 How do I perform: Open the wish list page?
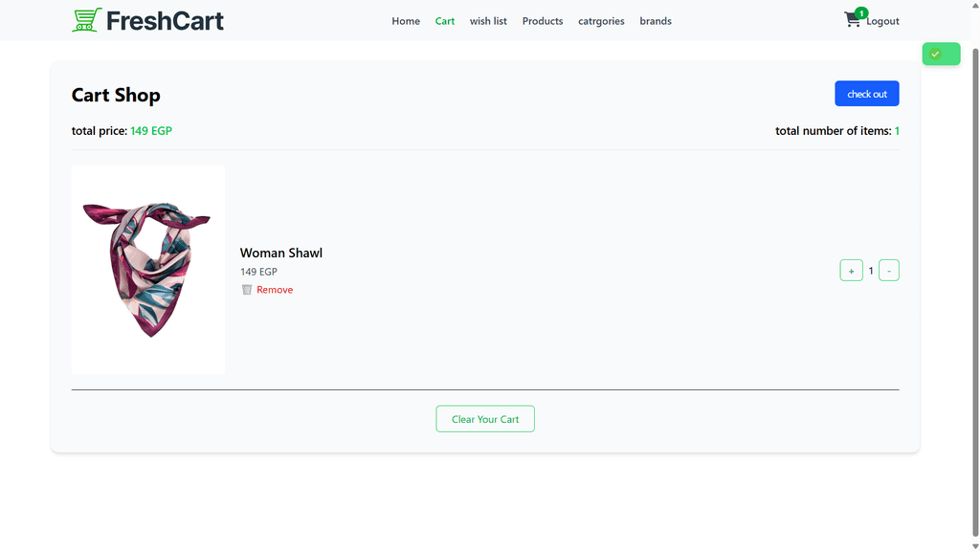point(488,21)
